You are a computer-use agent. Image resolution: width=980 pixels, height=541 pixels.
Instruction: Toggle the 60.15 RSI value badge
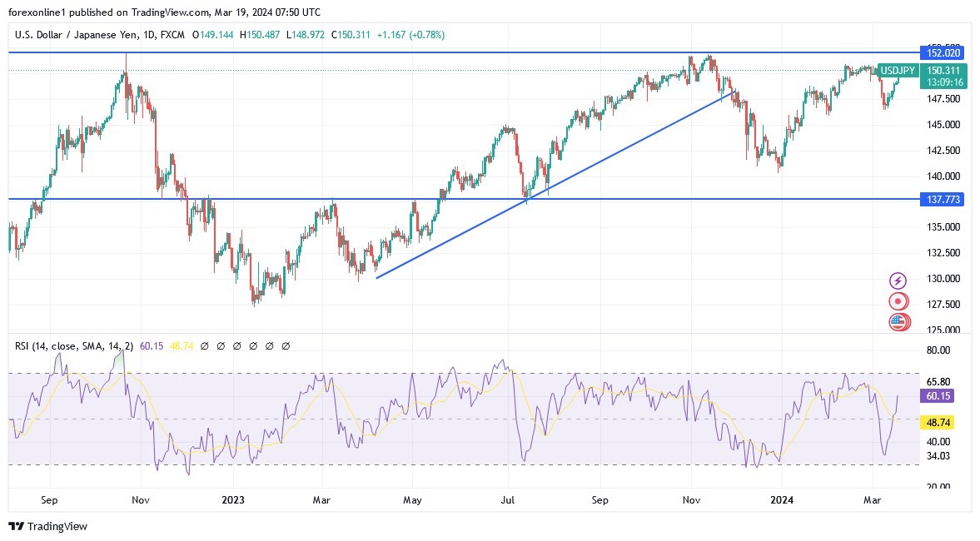tap(937, 396)
